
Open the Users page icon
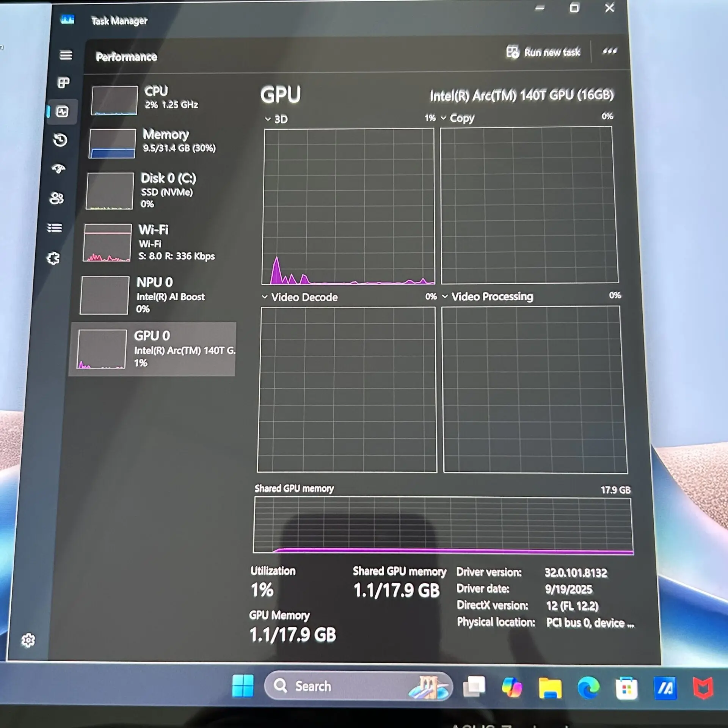point(57,198)
